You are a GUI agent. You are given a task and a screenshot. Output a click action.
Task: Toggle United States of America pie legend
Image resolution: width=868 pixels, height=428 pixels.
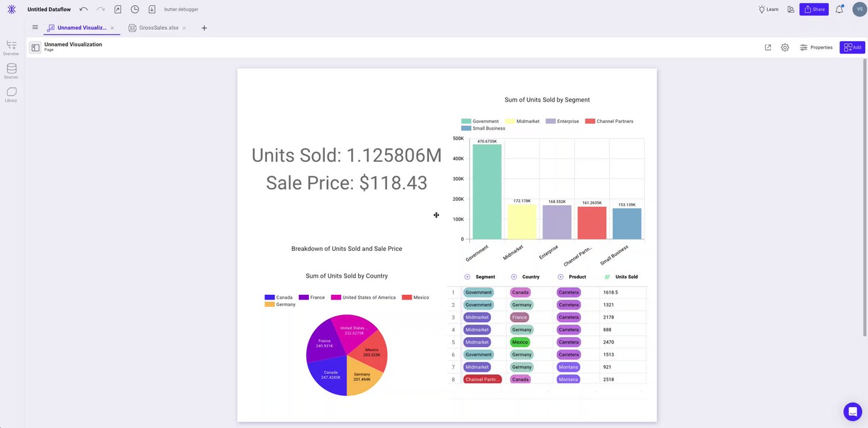click(x=363, y=297)
